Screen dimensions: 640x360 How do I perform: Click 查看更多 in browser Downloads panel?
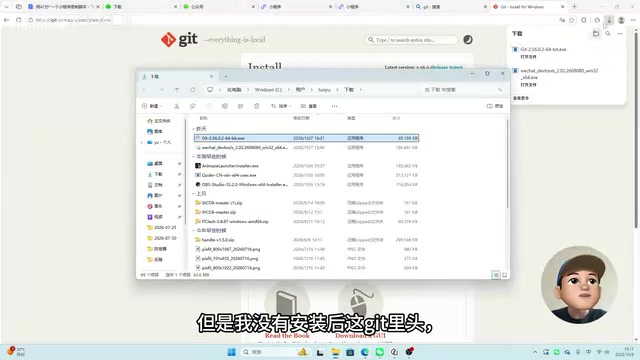pos(521,98)
